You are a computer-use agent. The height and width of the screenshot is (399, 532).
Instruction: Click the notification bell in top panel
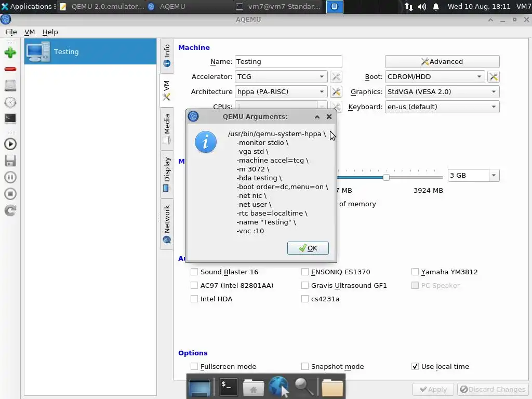point(436,7)
